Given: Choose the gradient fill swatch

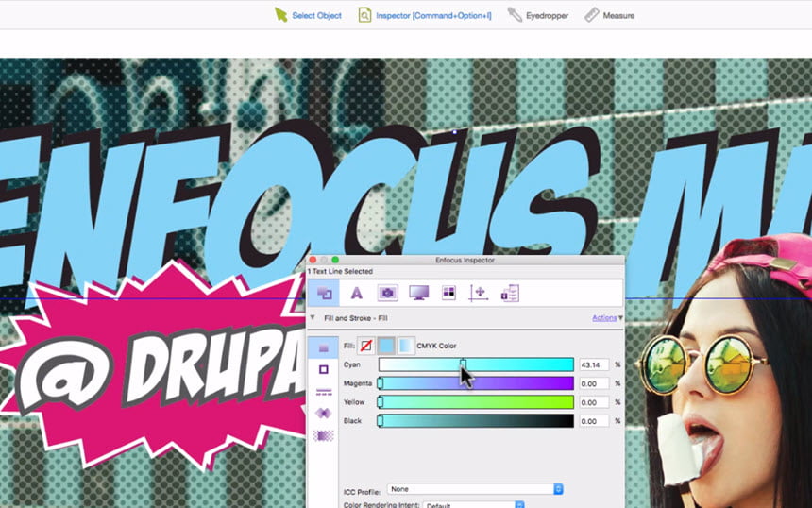Looking at the screenshot, I should pyautogui.click(x=405, y=346).
